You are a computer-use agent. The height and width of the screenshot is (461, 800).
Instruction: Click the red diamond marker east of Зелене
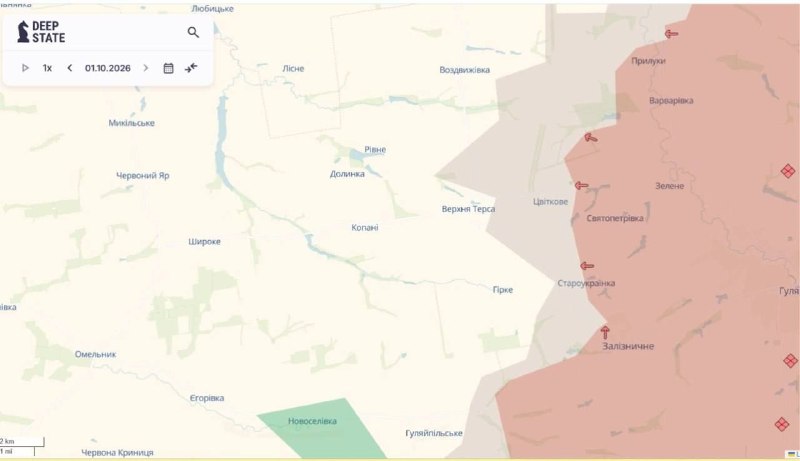[x=788, y=171]
